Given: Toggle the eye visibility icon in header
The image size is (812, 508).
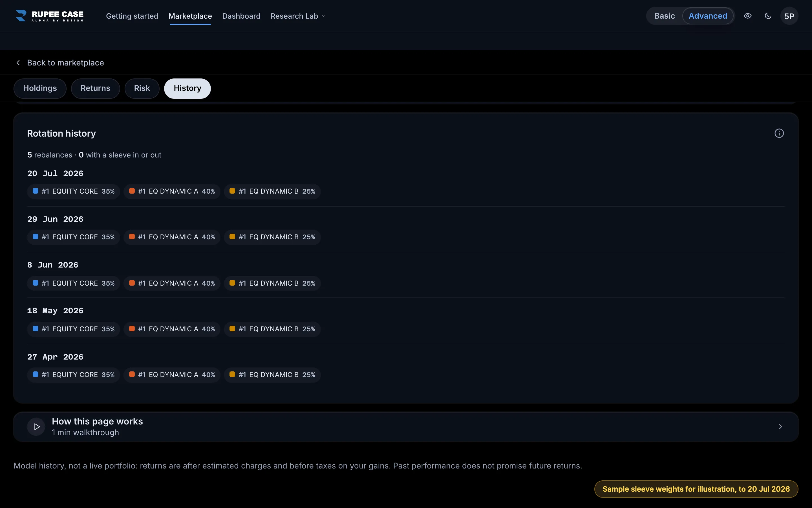Looking at the screenshot, I should tap(748, 16).
